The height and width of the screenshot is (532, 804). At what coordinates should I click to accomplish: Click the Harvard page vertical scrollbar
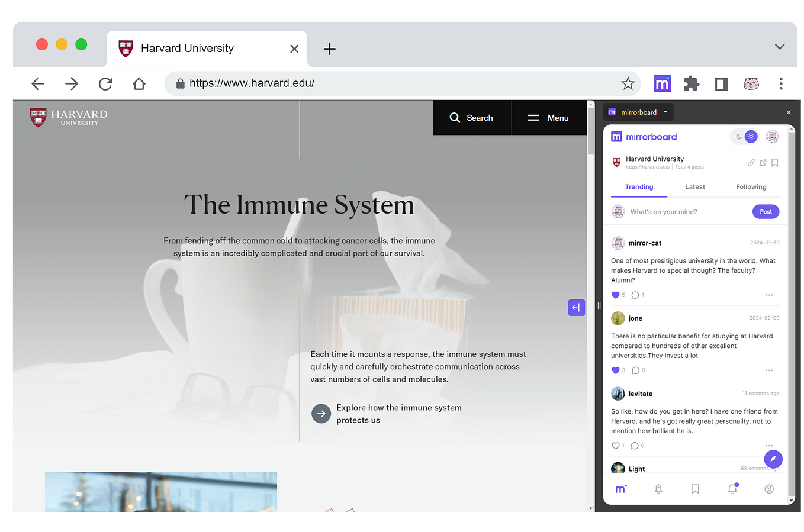[591, 130]
